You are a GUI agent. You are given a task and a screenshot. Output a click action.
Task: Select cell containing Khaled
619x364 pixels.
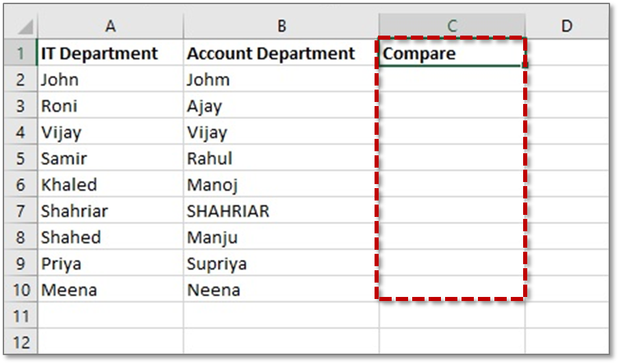coord(110,184)
